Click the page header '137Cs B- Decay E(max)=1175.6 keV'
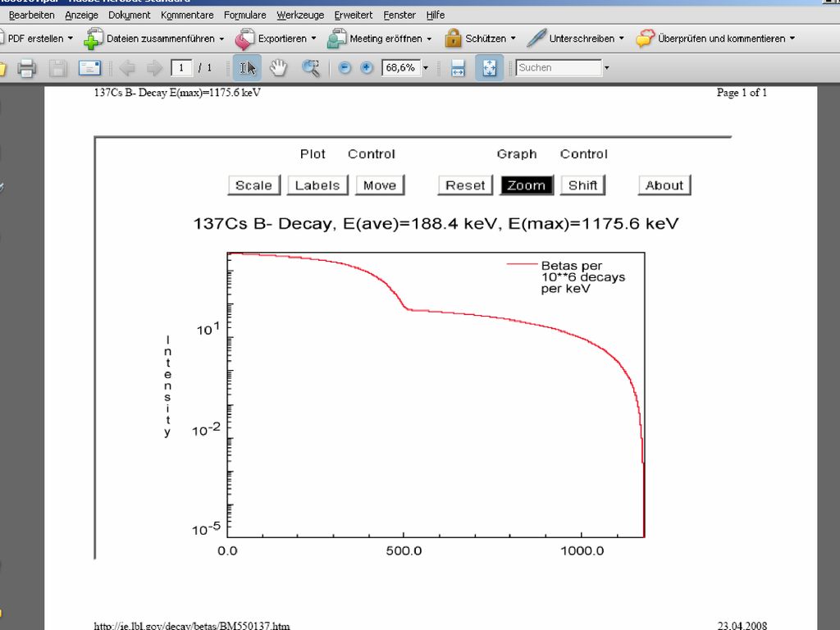Image resolution: width=840 pixels, height=630 pixels. [177, 93]
